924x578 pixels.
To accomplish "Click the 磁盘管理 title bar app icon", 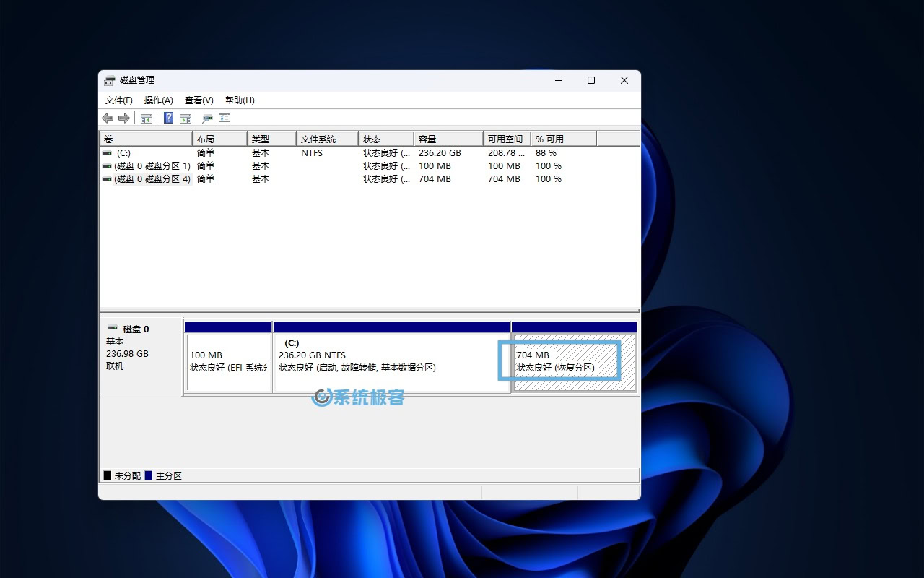I will [110, 80].
